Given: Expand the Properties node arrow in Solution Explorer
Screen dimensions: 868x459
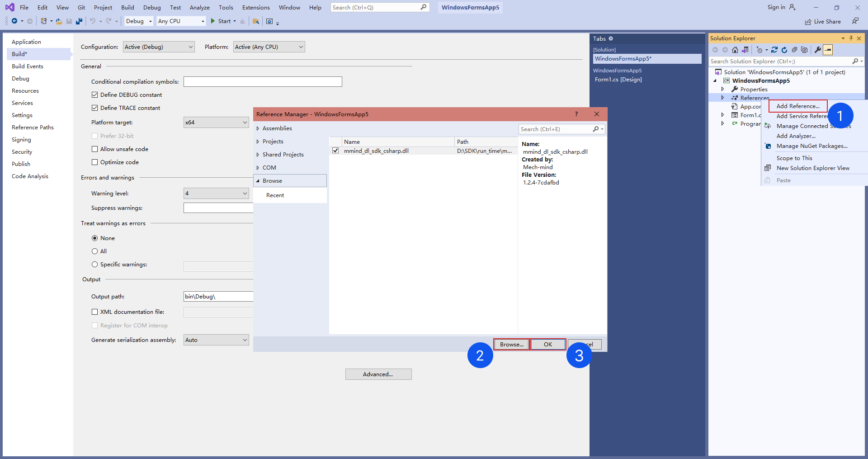Looking at the screenshot, I should tap(723, 90).
